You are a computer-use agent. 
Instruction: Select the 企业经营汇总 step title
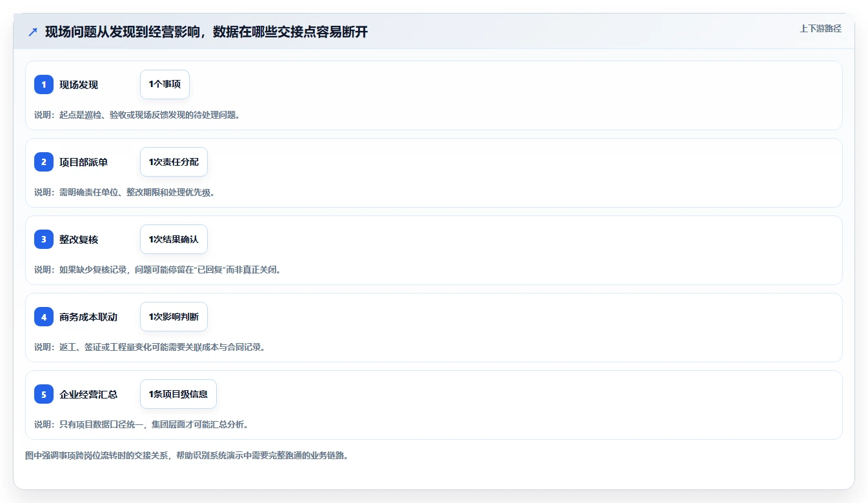point(88,394)
